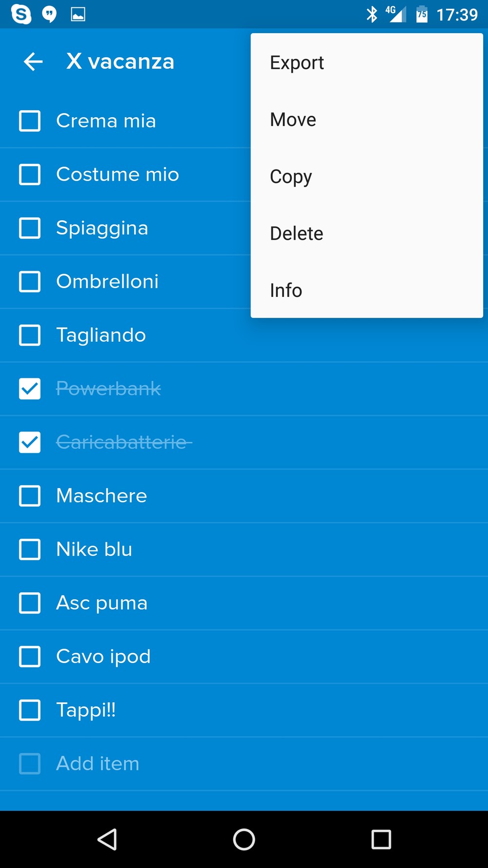The width and height of the screenshot is (488, 868).
Task: Check the Crema mia checkbox
Action: pos(30,121)
